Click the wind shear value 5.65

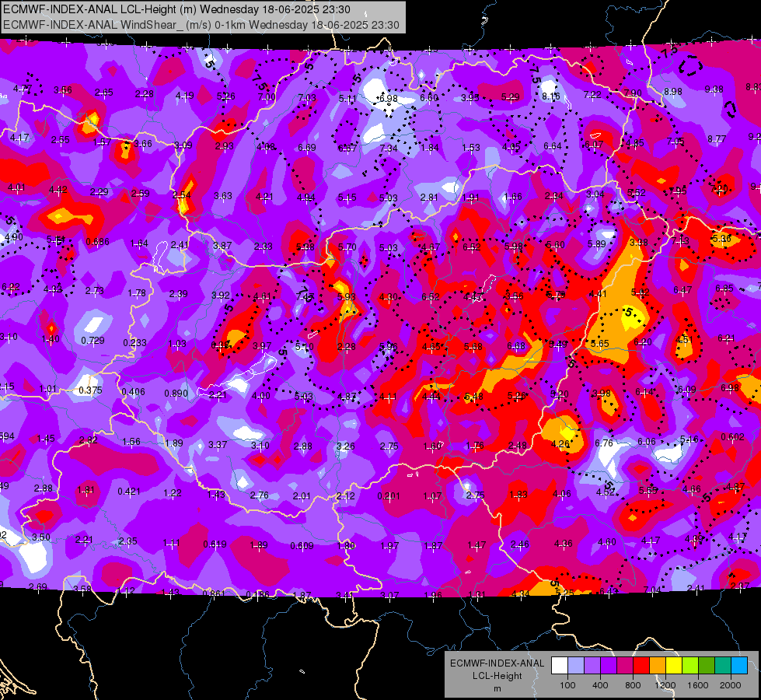(x=600, y=343)
